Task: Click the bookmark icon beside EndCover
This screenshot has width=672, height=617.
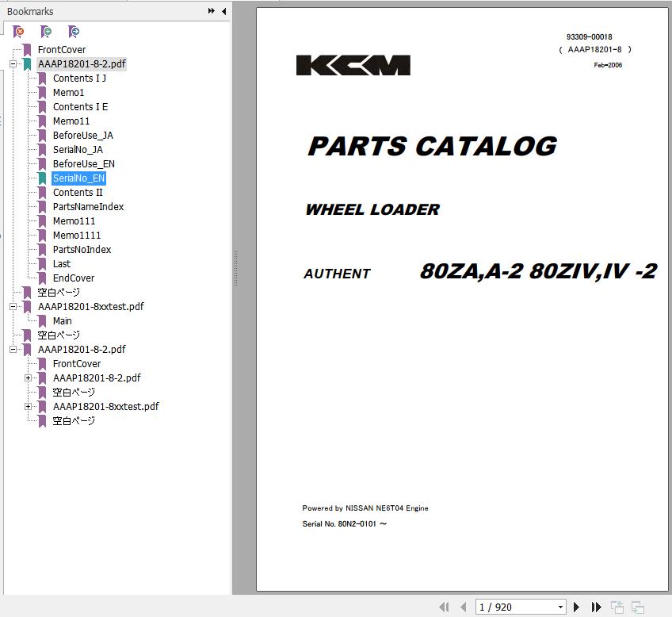Action: pos(42,278)
